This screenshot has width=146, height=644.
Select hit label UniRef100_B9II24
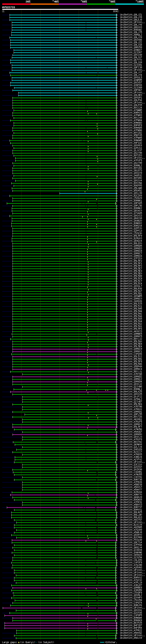pyautogui.click(x=131, y=108)
